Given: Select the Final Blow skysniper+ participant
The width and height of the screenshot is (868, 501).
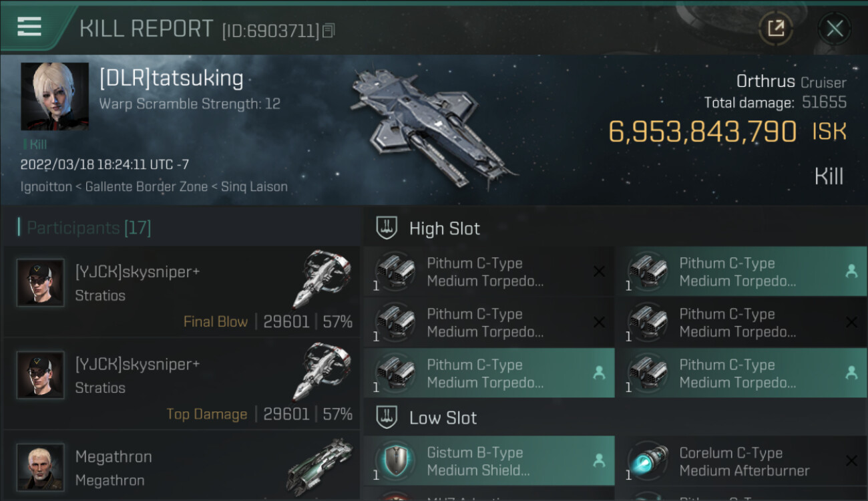Looking at the screenshot, I should tap(180, 291).
